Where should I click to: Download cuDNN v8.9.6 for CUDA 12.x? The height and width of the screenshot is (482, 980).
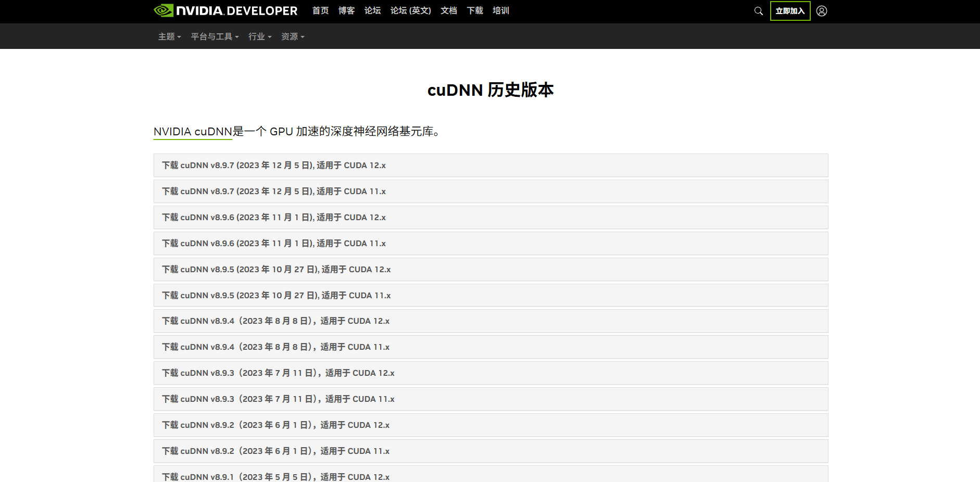[273, 217]
